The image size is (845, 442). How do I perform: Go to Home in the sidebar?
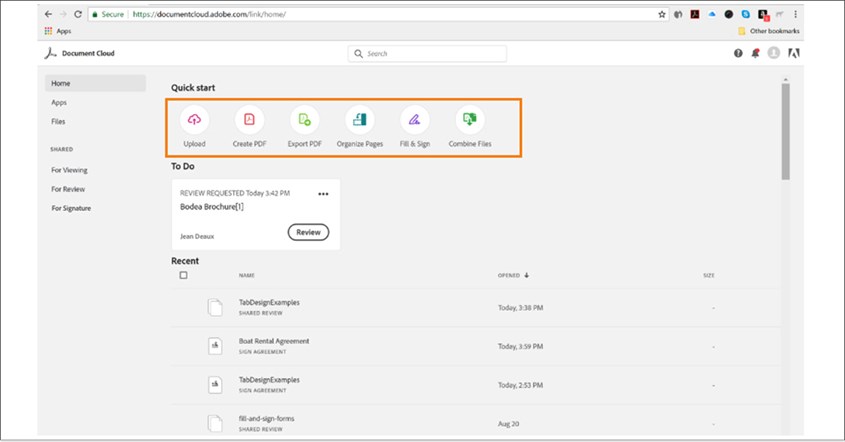[x=95, y=83]
